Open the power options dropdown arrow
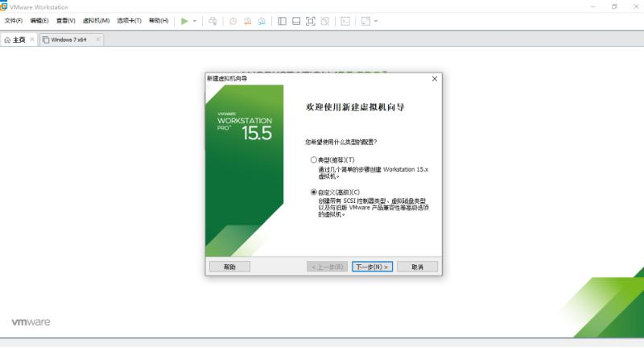This screenshot has height=348, width=644. click(195, 21)
